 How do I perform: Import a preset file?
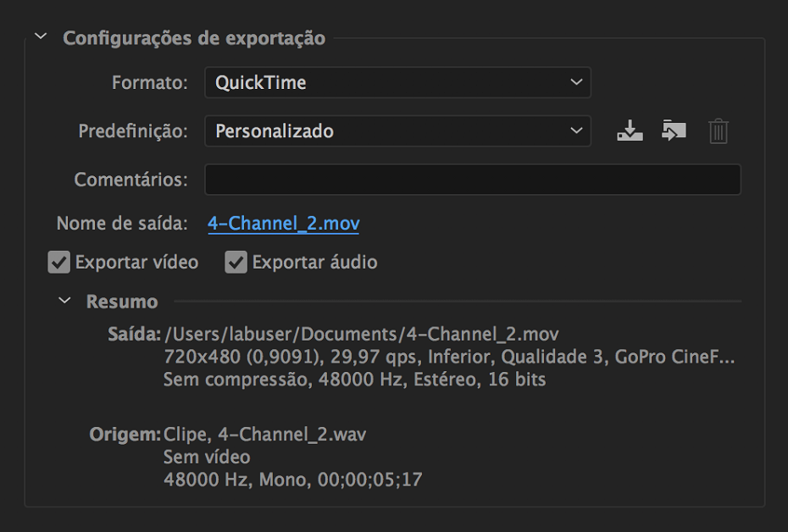point(674,131)
